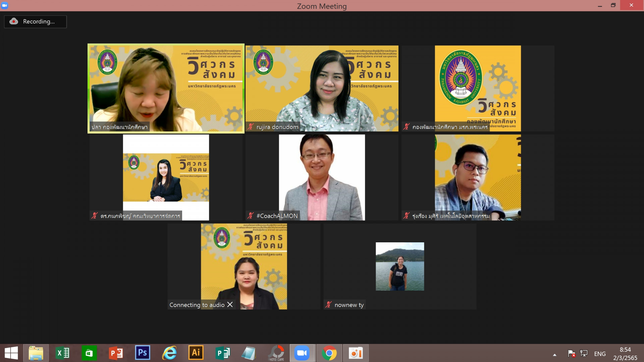This screenshot has height=362, width=644.
Task: Show hidden system tray icons
Action: (555, 355)
